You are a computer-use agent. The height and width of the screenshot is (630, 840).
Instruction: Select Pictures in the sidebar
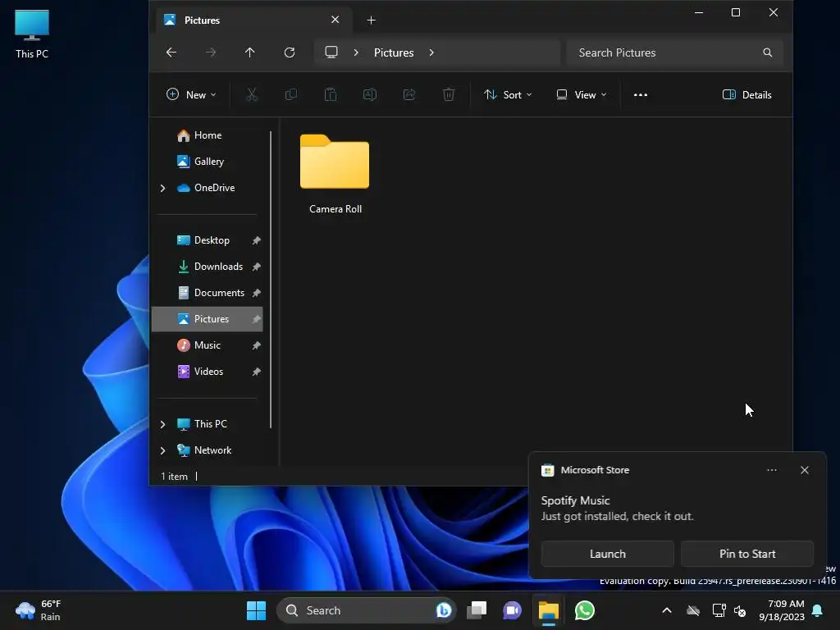[x=207, y=319]
